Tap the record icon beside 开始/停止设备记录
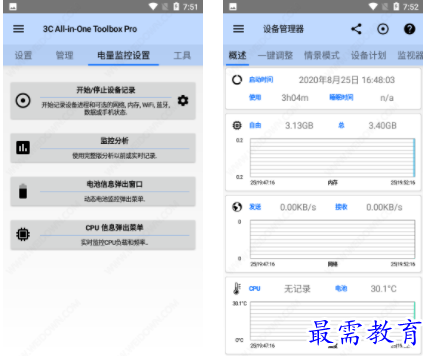 (x=23, y=100)
